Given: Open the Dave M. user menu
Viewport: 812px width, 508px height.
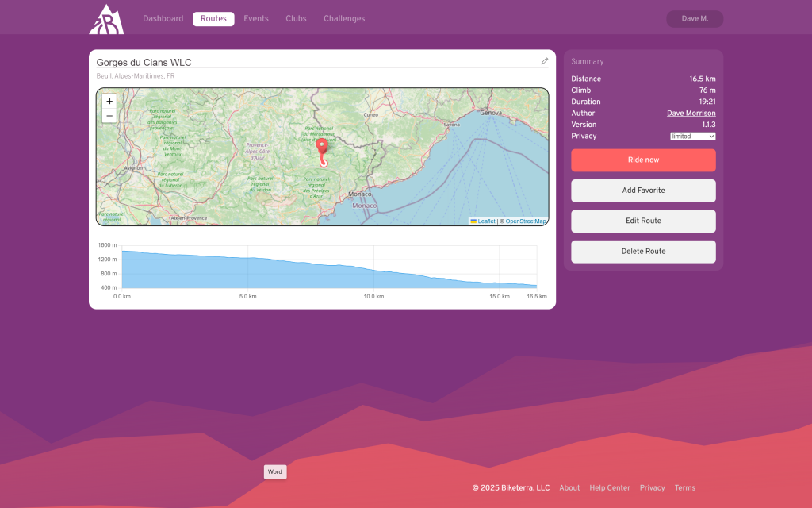Looking at the screenshot, I should click(x=695, y=19).
